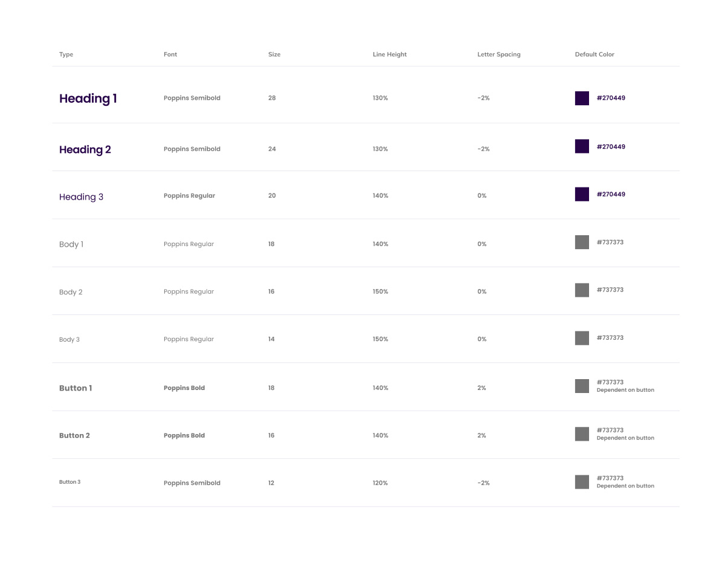Image resolution: width=728 pixels, height=572 pixels.
Task: Click "Poppins Regular" in the Heading 3 row
Action: point(190,196)
